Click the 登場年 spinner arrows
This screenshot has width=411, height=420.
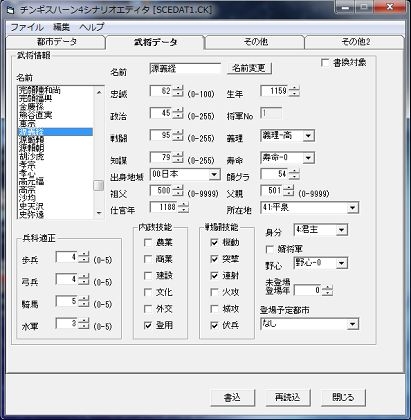(x=327, y=290)
